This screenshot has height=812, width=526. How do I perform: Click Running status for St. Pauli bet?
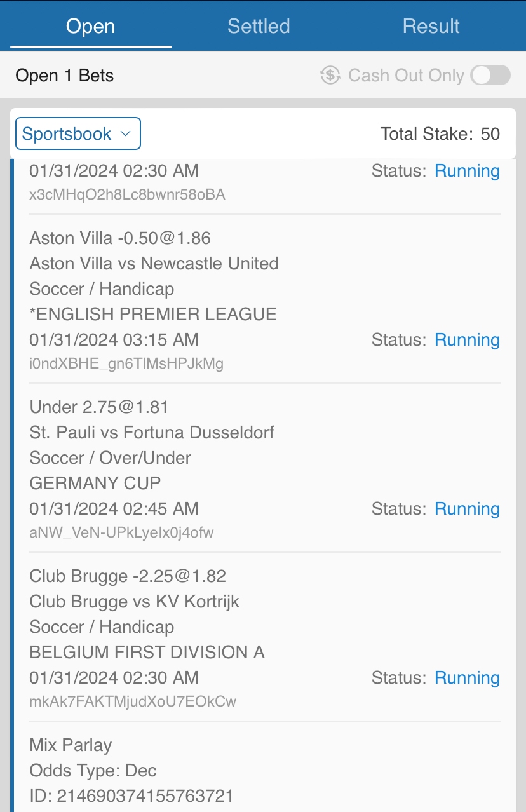(467, 509)
